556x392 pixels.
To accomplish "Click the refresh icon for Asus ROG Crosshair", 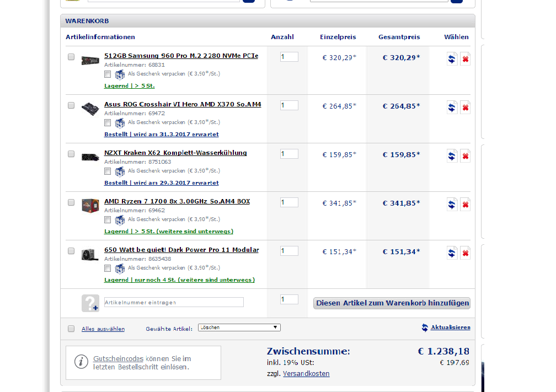I will pos(451,108).
